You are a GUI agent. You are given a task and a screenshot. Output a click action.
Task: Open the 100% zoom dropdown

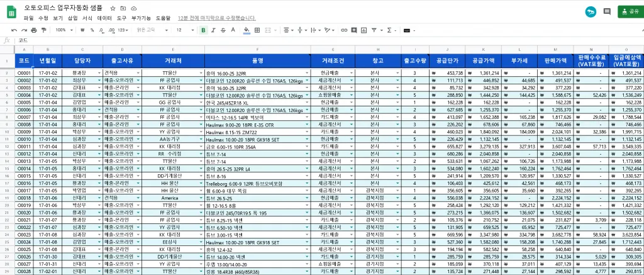[64, 30]
